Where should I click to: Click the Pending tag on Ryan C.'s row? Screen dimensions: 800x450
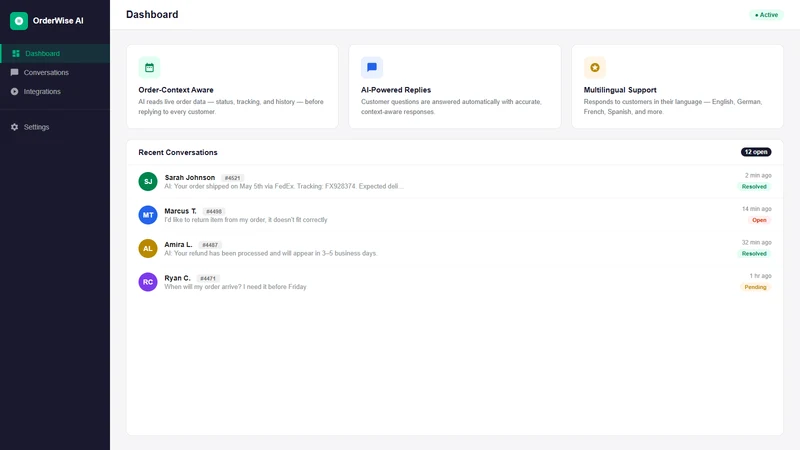click(x=755, y=287)
